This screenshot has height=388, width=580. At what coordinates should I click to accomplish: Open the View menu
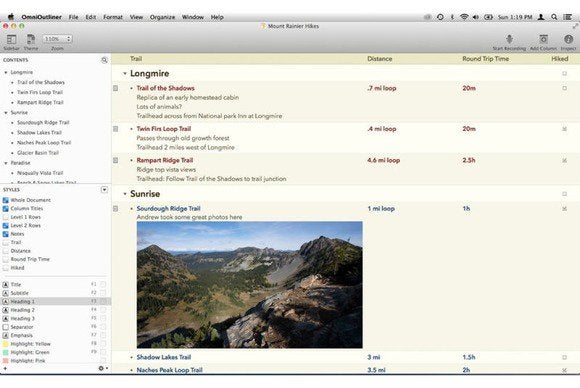136,17
